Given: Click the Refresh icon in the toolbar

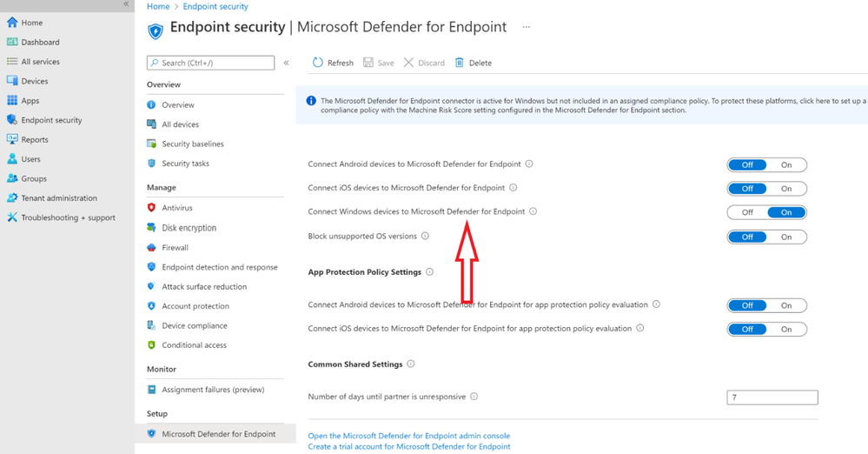Looking at the screenshot, I should 318,63.
